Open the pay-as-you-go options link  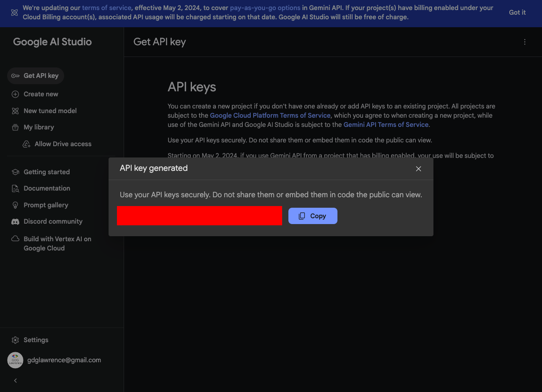pos(265,8)
